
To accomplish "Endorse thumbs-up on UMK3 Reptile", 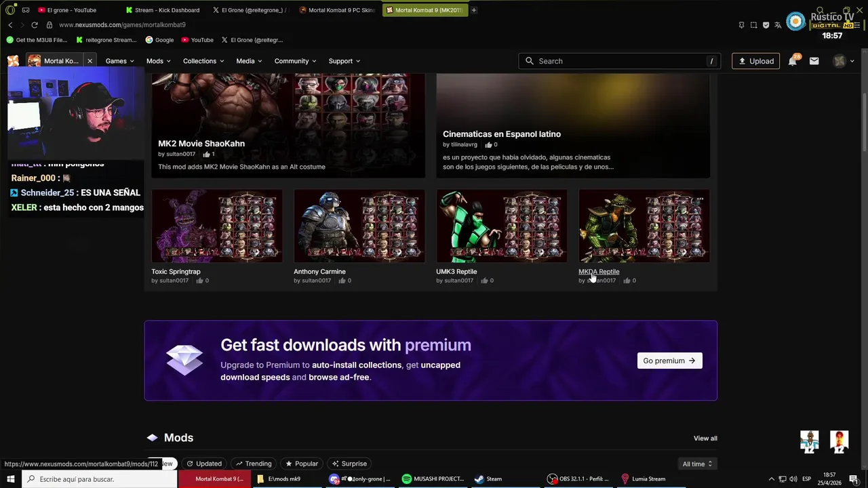I will (484, 281).
